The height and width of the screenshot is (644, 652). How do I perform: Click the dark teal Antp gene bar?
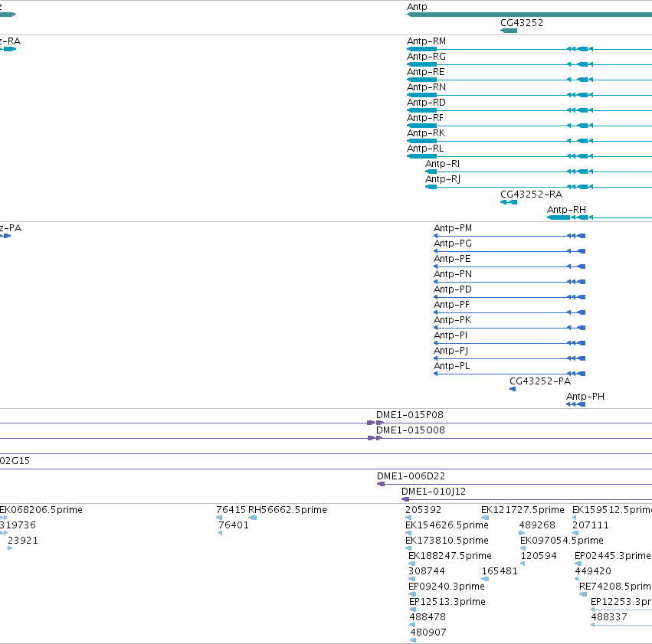point(529,15)
